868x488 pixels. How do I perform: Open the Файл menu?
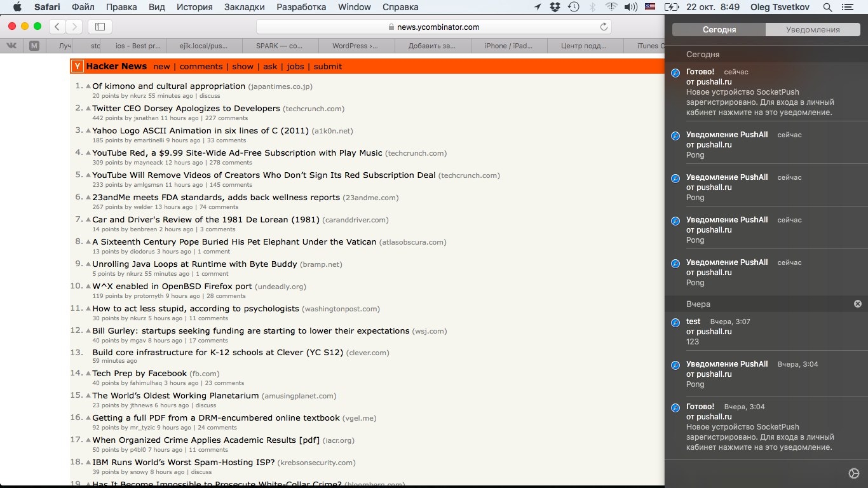(x=84, y=7)
